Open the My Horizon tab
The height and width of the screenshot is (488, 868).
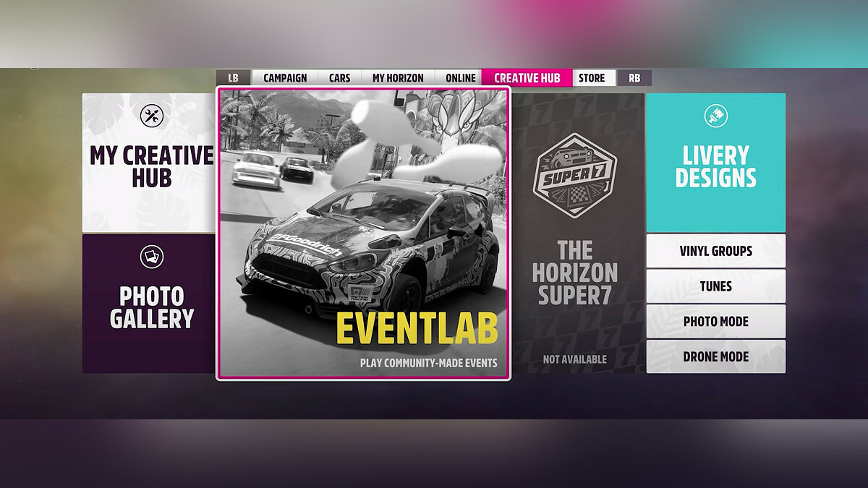pos(398,78)
